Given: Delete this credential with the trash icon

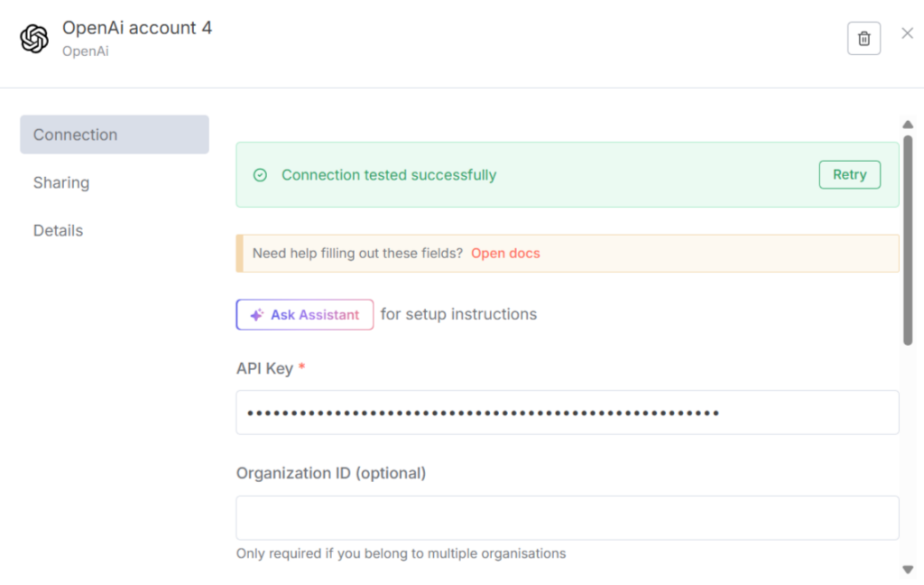Looking at the screenshot, I should 864,38.
